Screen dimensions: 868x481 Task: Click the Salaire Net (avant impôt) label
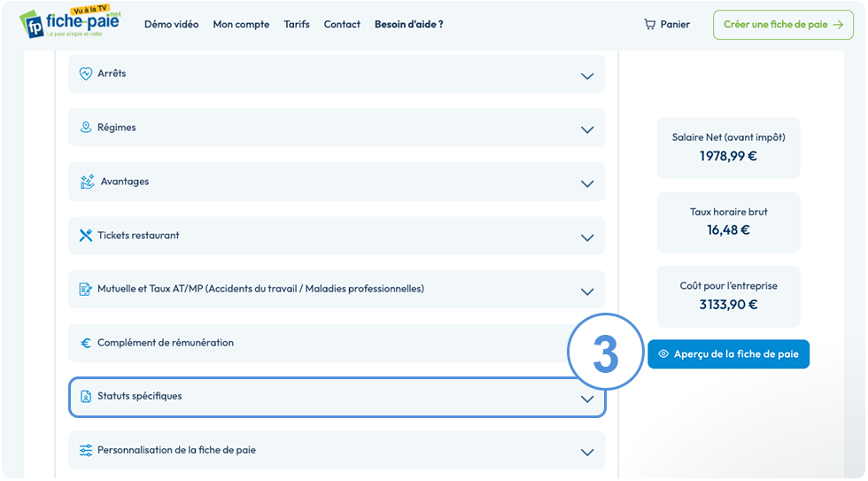click(728, 137)
